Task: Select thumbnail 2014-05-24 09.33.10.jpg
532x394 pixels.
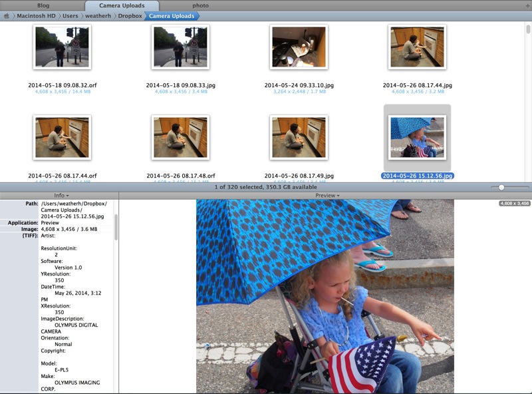Action: point(299,47)
